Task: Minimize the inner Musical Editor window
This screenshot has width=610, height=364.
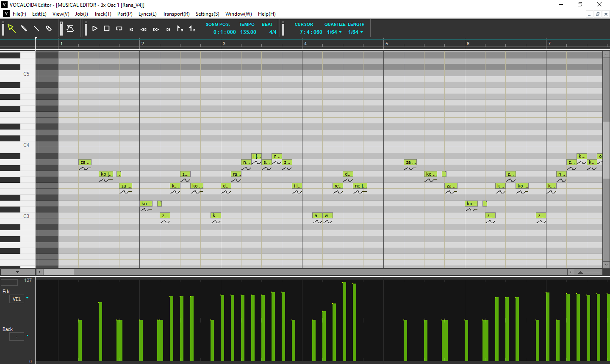Action: [589, 14]
